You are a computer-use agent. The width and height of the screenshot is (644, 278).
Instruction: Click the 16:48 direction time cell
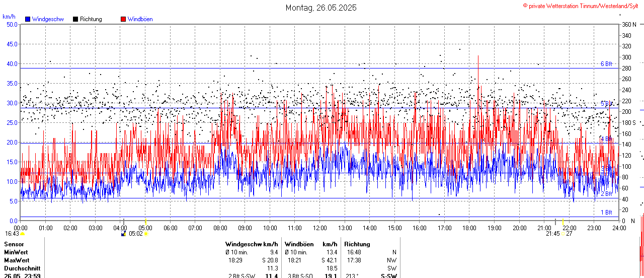pyautogui.click(x=354, y=252)
